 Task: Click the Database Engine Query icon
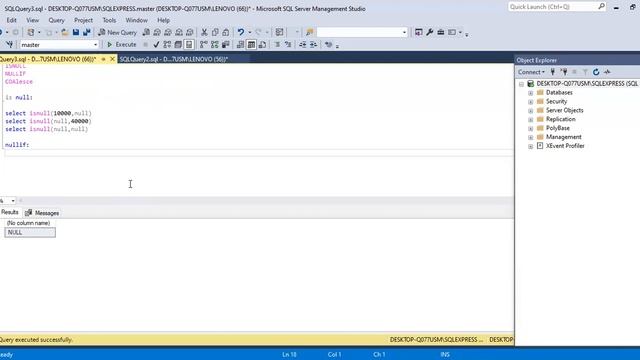(146, 32)
